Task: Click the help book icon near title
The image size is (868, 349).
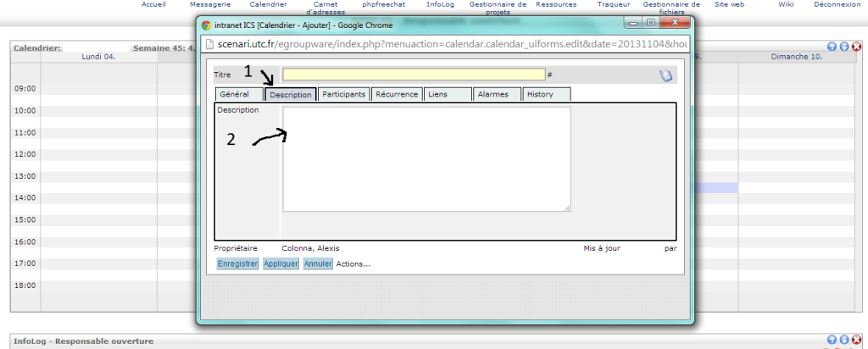Action: pos(665,75)
